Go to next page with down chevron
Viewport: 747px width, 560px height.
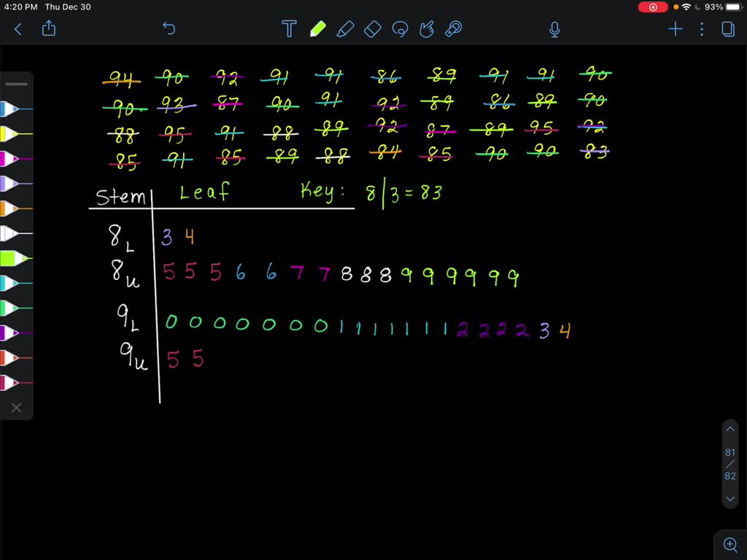[730, 499]
